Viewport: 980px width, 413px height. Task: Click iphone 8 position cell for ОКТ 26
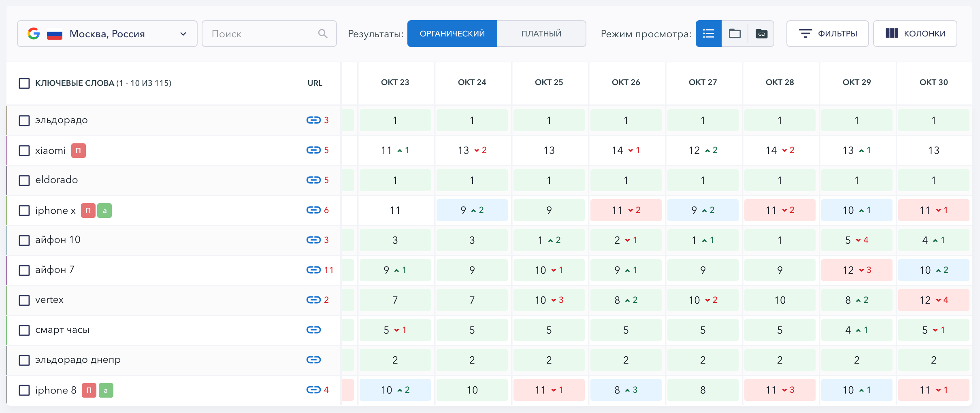(x=626, y=390)
